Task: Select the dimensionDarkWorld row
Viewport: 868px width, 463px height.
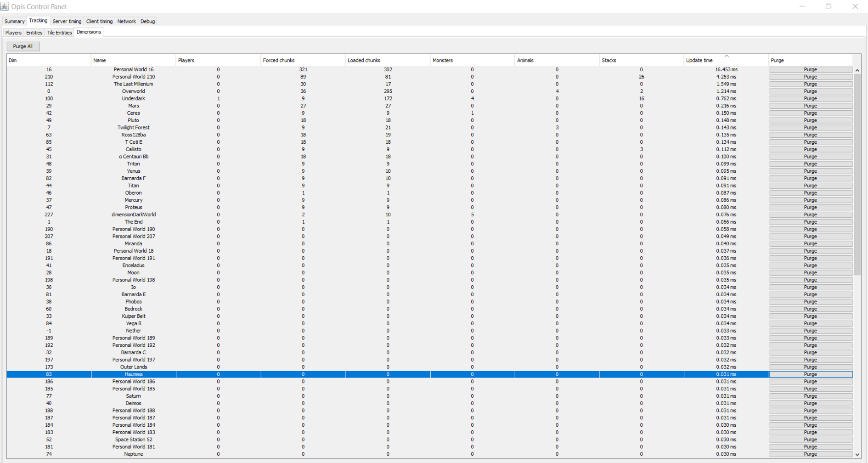Action: (x=388, y=215)
